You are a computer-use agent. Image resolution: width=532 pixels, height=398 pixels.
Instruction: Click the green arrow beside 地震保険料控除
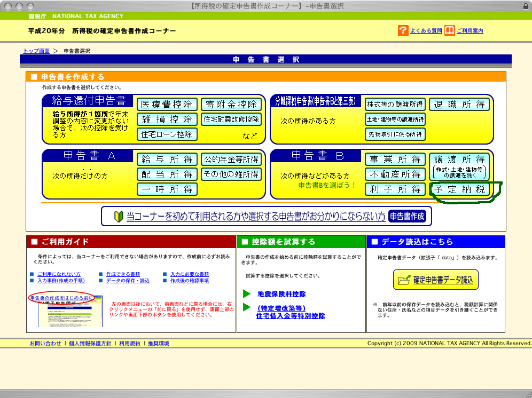click(246, 294)
